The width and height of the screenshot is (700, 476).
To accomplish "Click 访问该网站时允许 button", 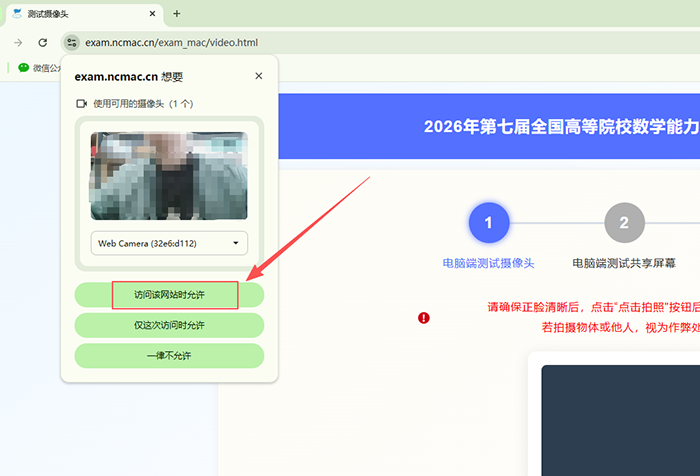I will (x=169, y=295).
